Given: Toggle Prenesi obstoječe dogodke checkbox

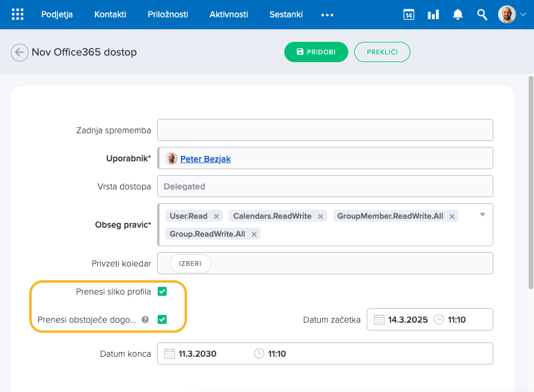Looking at the screenshot, I should [x=162, y=320].
